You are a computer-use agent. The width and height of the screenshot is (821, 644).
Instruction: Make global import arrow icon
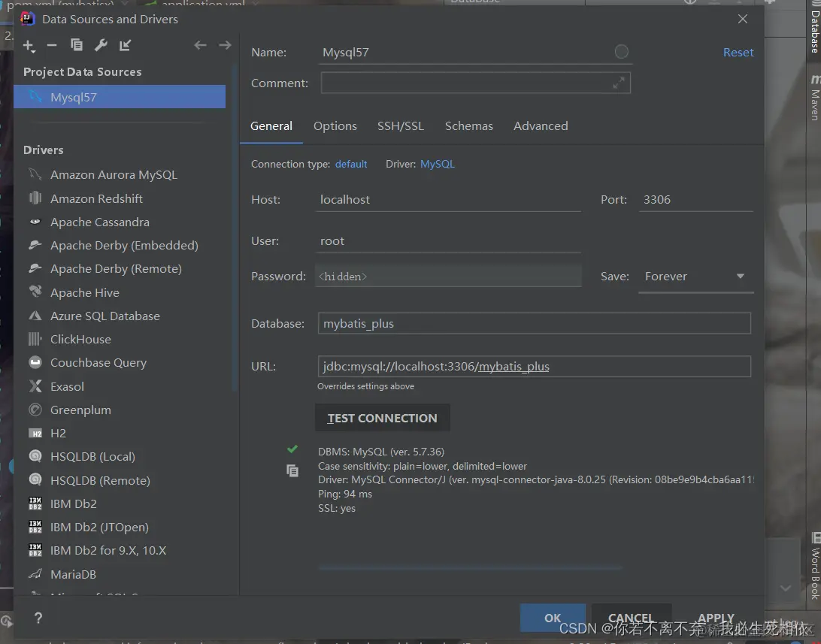125,46
